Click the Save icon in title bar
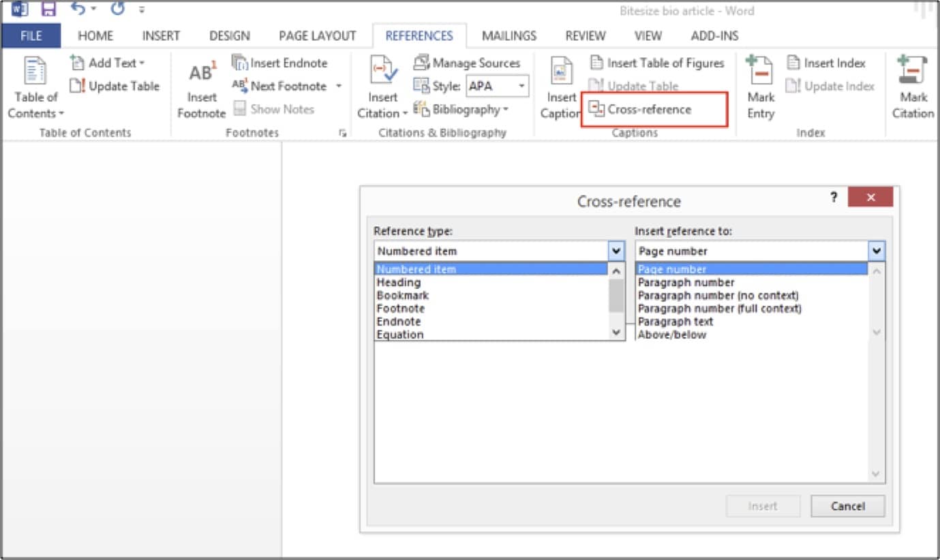This screenshot has height=560, width=940. click(x=48, y=10)
